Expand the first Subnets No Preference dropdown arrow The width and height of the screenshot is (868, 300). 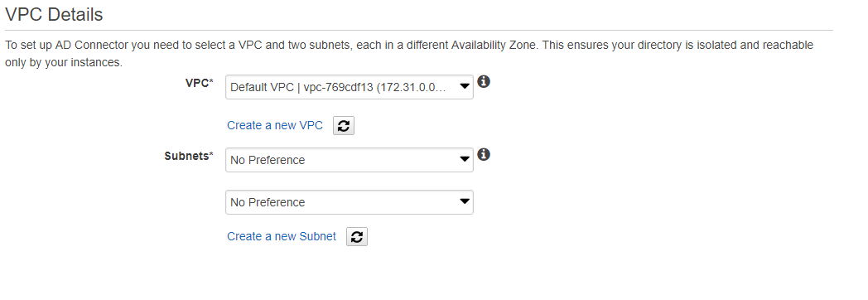coord(465,159)
